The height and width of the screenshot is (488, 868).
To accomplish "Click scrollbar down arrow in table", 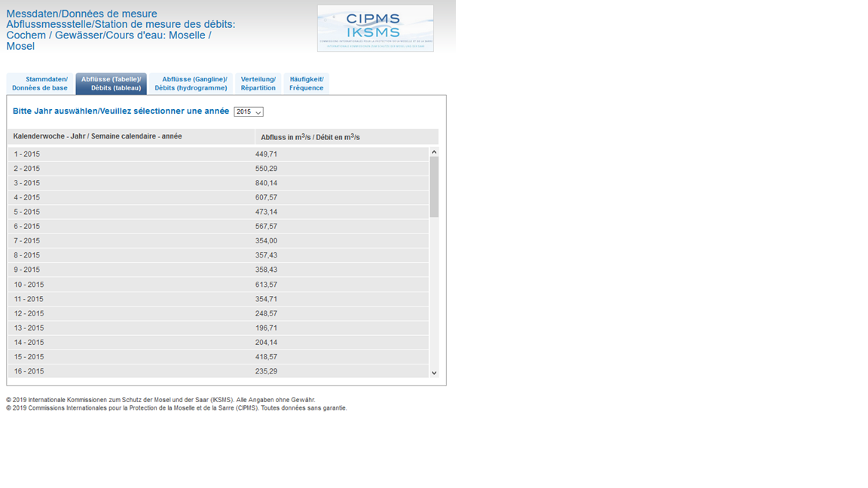I will tap(434, 373).
